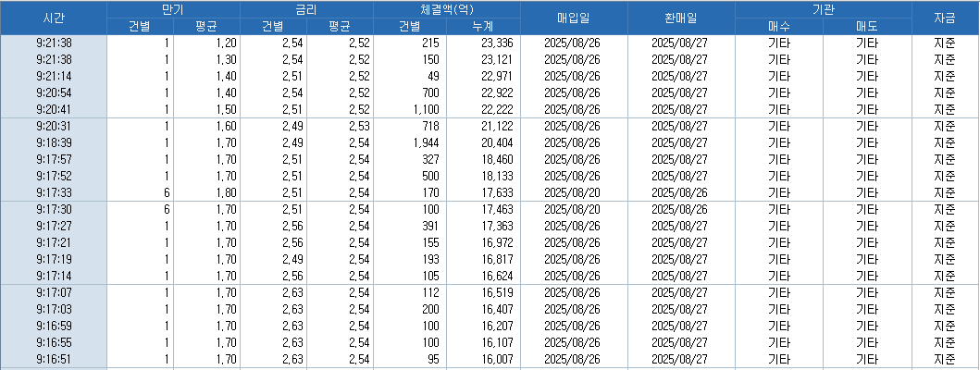
Task: Click the 매도 sub-header under 기관
Action: pyautogui.click(x=866, y=27)
